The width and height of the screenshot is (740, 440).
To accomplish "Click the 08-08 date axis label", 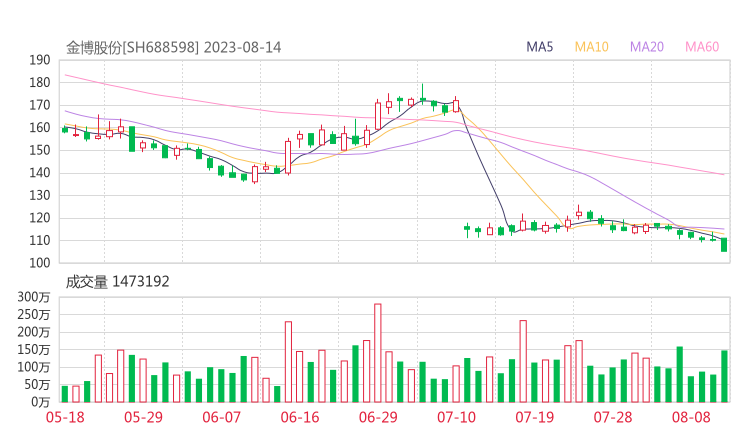I will (x=691, y=417).
